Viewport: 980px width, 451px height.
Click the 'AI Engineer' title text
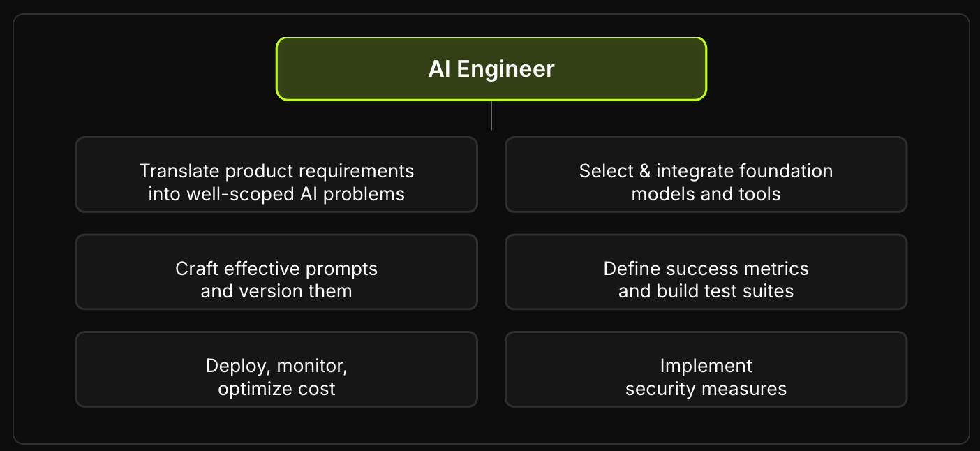point(491,69)
